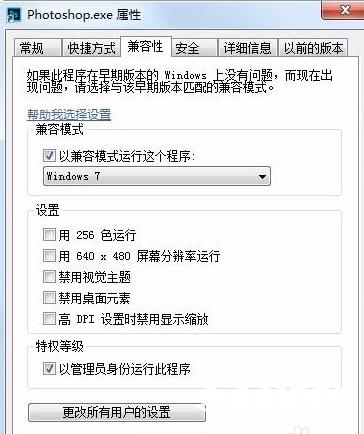Close the Photoshop.exe properties dialog

(x=343, y=10)
